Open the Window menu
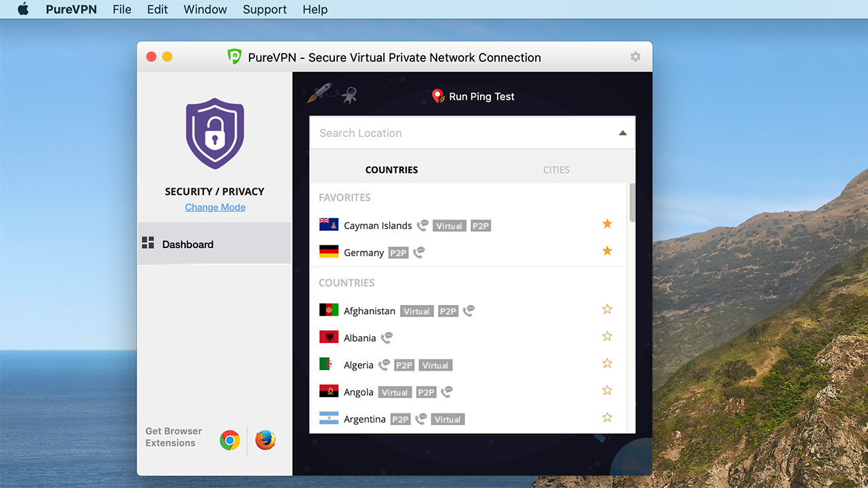Screen dimensions: 868x488 pos(205,9)
